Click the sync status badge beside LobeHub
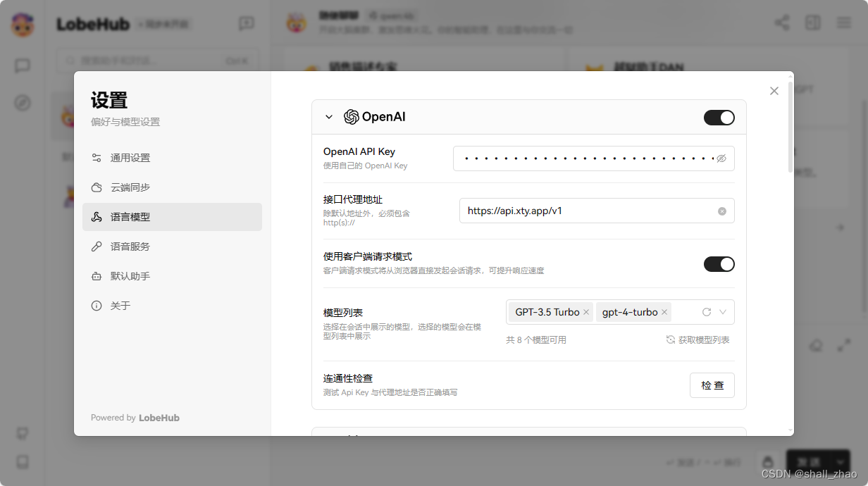Viewport: 868px width, 486px height. tap(163, 24)
